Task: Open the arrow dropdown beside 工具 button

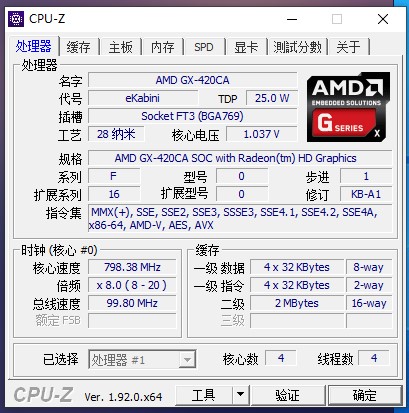Action: click(x=240, y=395)
